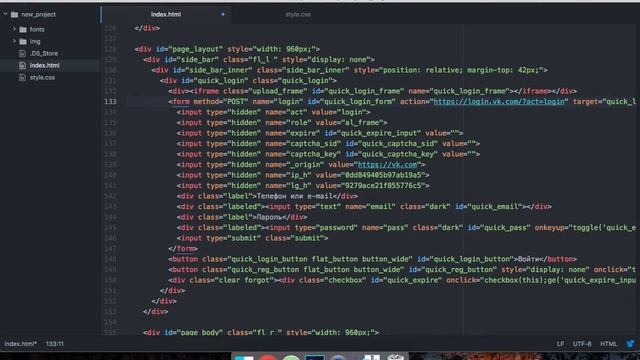Click the al_frame role value text
The image size is (640, 360).
362,122
